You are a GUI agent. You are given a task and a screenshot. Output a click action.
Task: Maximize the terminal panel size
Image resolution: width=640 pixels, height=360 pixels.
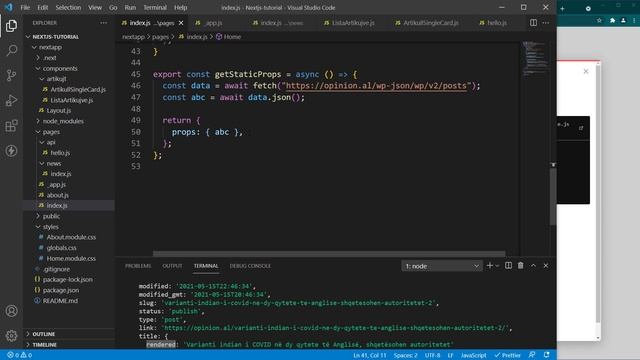tap(533, 266)
